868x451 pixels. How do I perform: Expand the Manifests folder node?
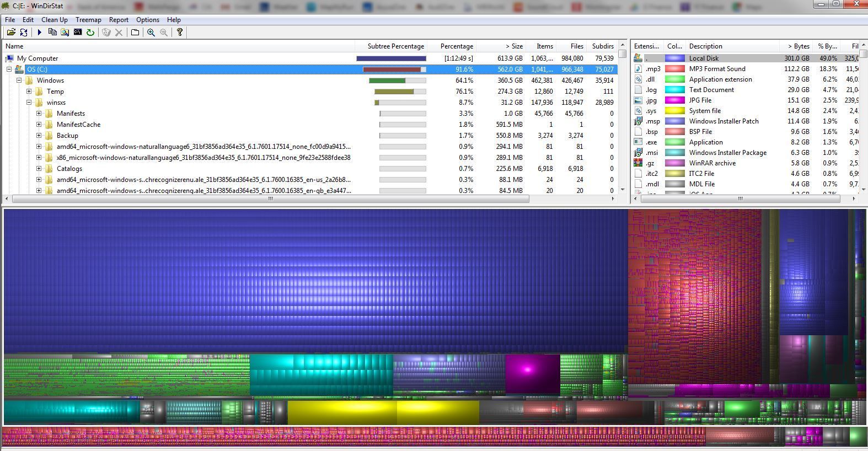[39, 114]
